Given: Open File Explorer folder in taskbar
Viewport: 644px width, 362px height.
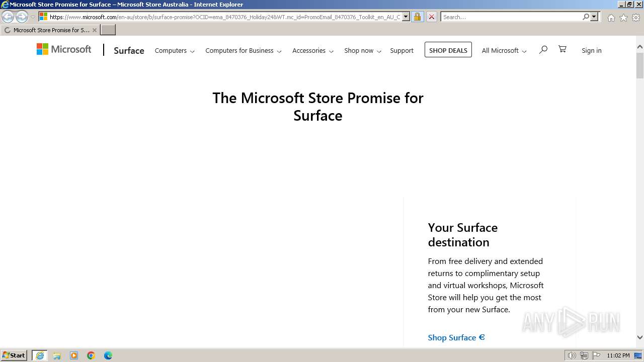Looking at the screenshot, I should pos(57,355).
